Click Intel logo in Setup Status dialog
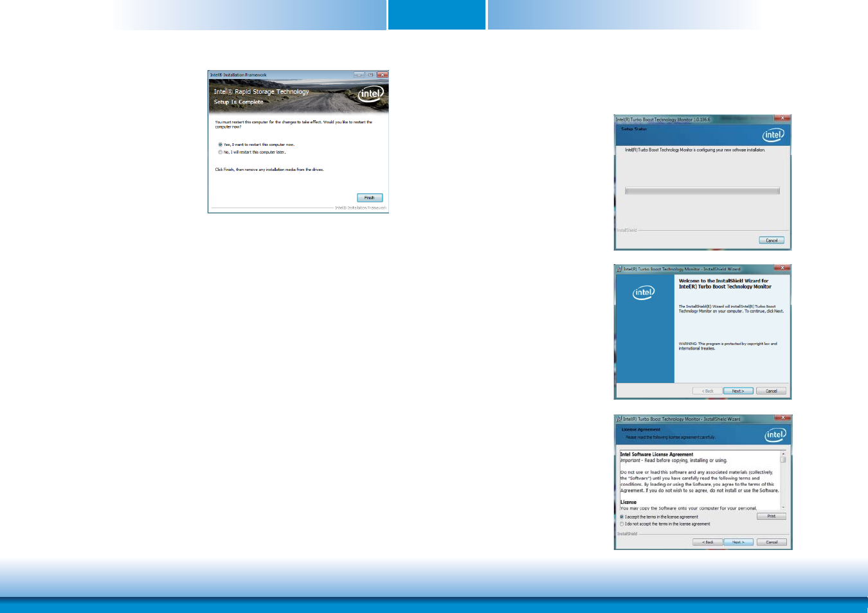Viewport: 868px width, 613px height. pyautogui.click(x=773, y=135)
